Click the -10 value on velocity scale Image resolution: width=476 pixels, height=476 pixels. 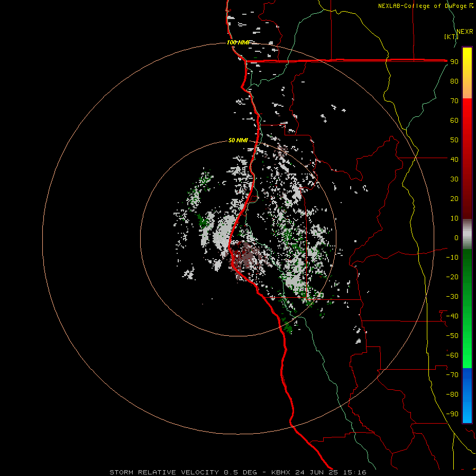point(452,258)
